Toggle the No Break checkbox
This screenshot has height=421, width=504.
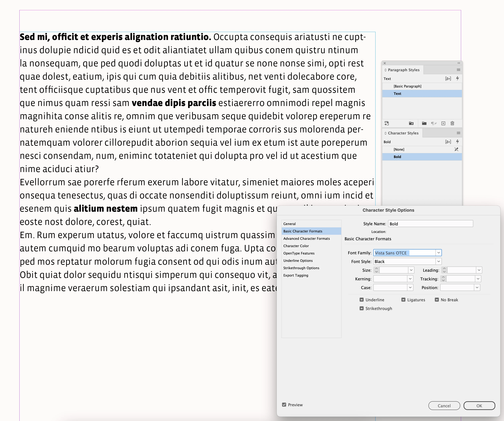437,300
